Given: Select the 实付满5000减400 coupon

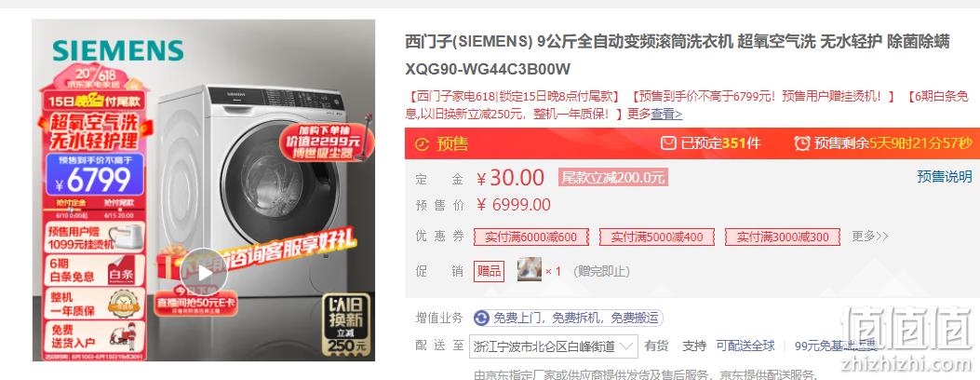Looking at the screenshot, I should [x=657, y=237].
